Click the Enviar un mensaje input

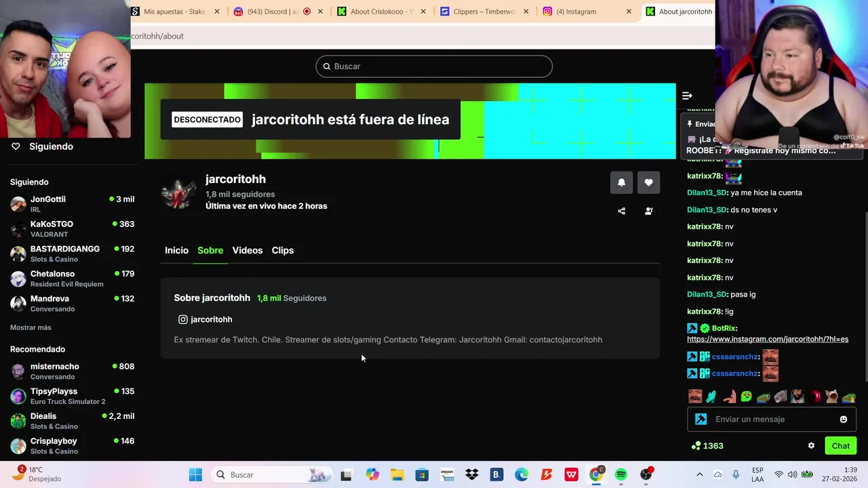click(773, 420)
